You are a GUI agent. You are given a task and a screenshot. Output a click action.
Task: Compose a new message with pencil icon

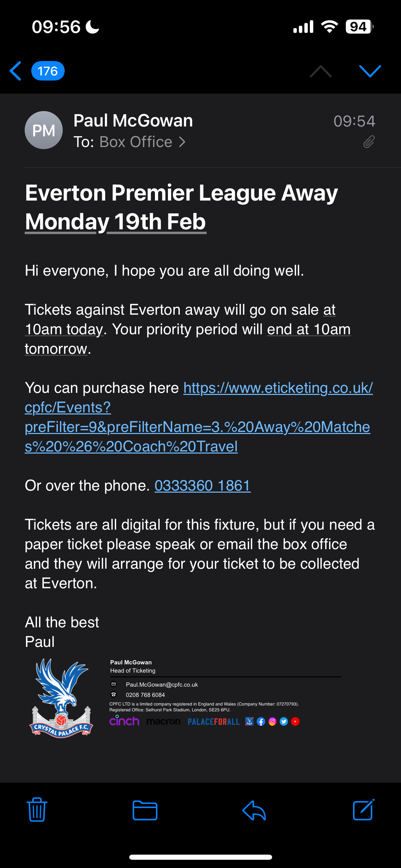point(363,810)
